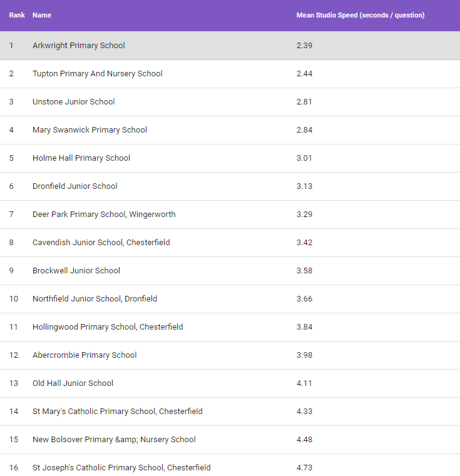Select New Bolsover Primary & Nursery School
The height and width of the screenshot is (476, 460).
115,440
